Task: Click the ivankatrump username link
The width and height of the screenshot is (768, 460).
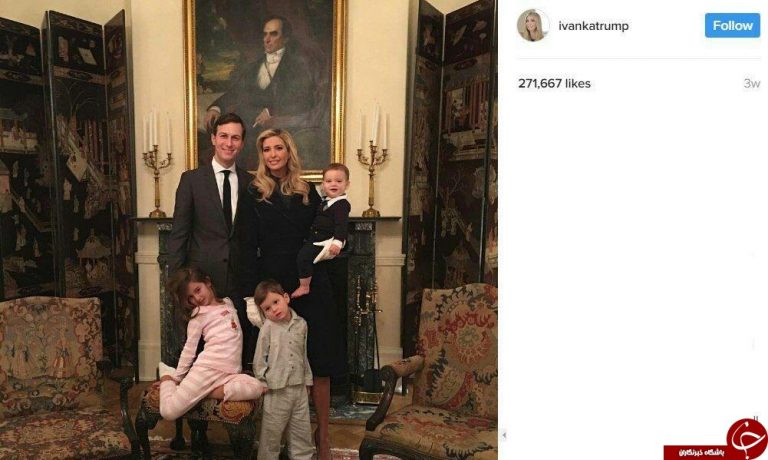Action: pos(593,26)
